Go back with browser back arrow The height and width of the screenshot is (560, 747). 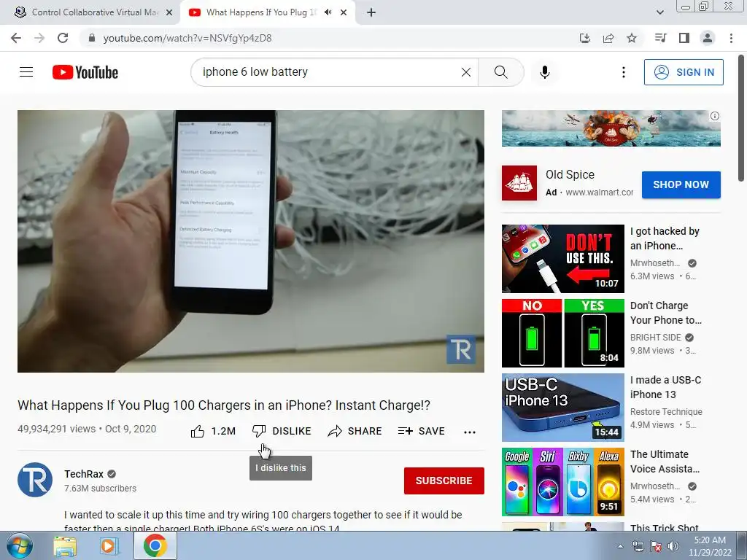click(x=16, y=38)
